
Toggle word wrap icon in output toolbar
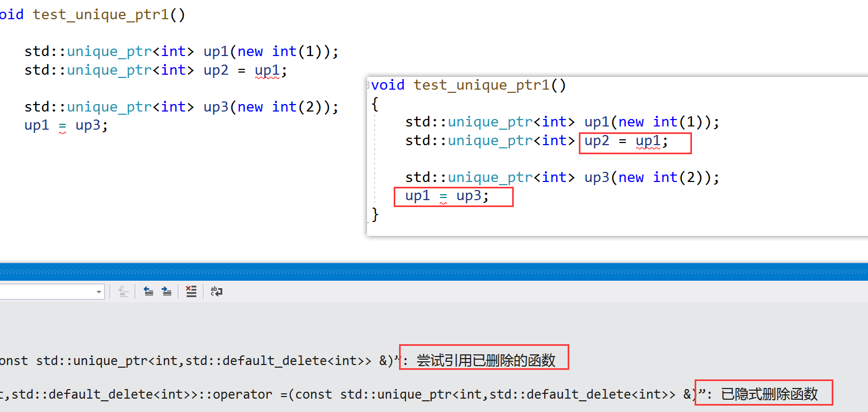click(x=216, y=291)
